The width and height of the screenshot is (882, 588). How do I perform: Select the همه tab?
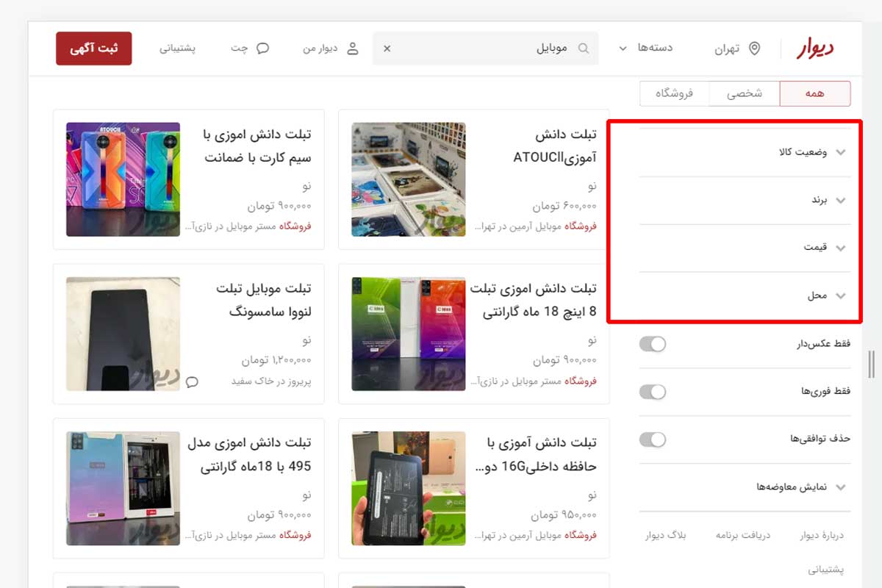815,93
